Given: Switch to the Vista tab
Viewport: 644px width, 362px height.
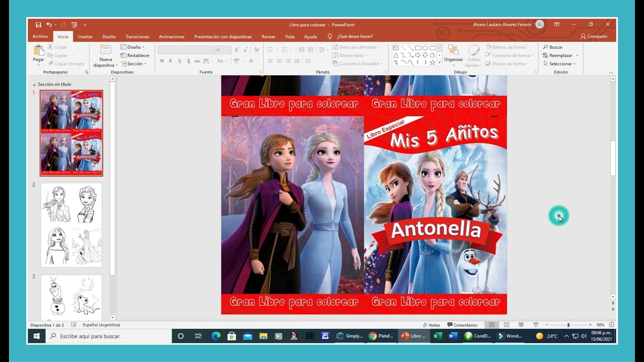Looking at the screenshot, I should [x=290, y=36].
